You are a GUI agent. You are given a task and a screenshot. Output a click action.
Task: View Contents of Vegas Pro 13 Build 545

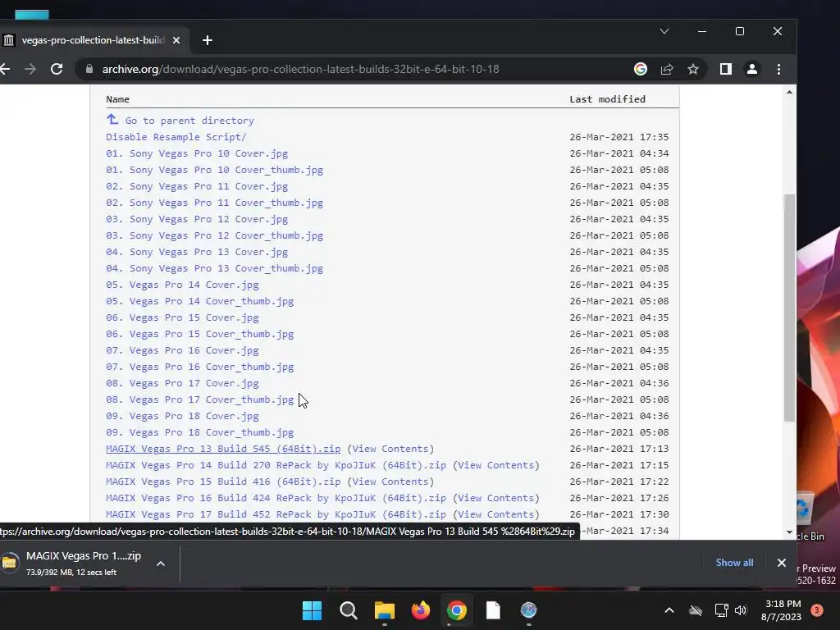[x=390, y=449]
